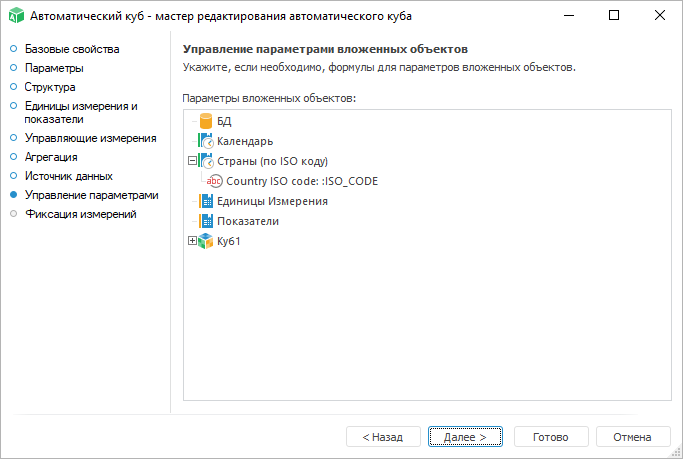Click the green cube title bar icon
Image resolution: width=683 pixels, height=459 pixels.
(15, 17)
